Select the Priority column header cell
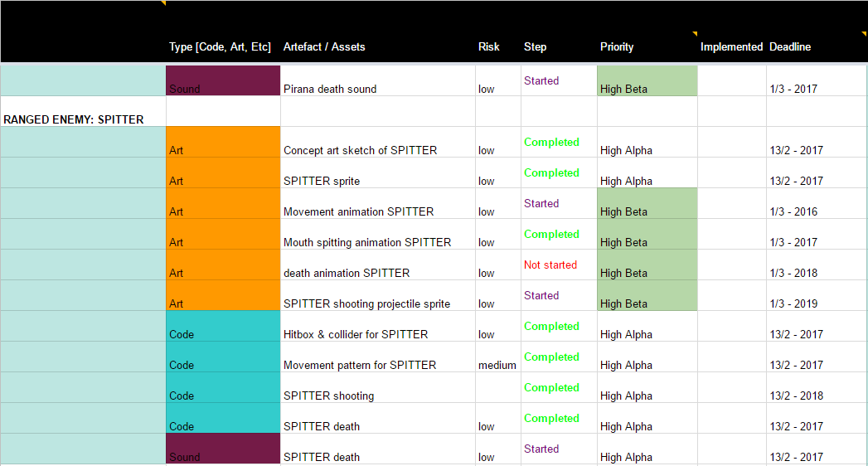The width and height of the screenshot is (868, 466). point(617,47)
